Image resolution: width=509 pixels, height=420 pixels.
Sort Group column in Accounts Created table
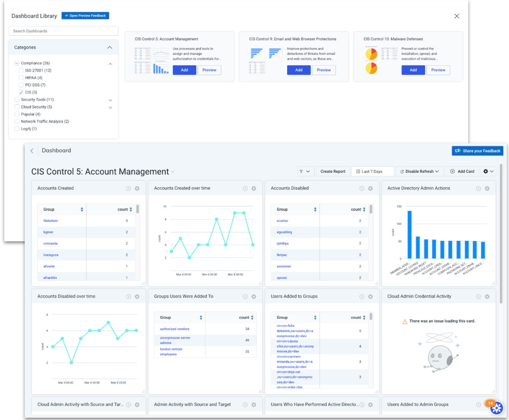(x=82, y=210)
